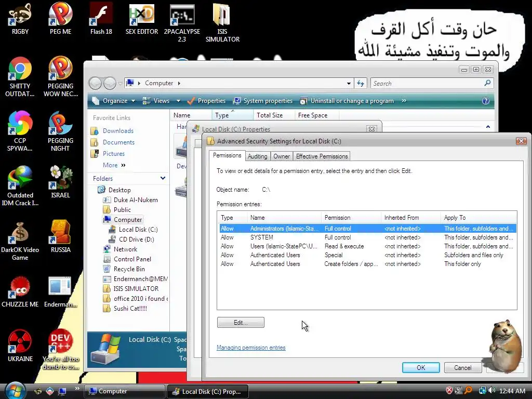
Task: Switch to the Auditing tab
Action: point(258,156)
